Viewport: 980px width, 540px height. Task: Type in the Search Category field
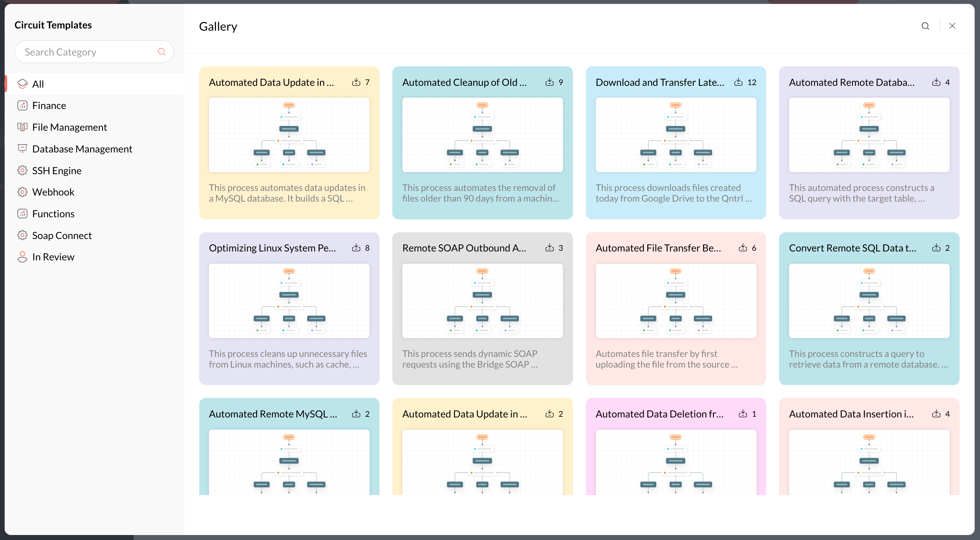pos(88,52)
